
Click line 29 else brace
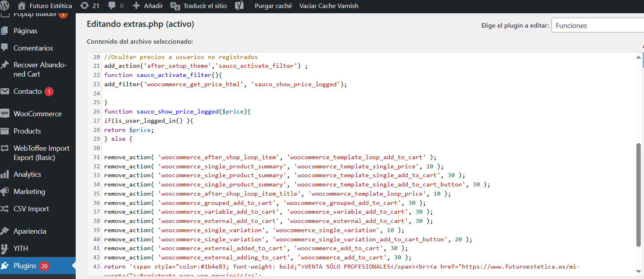(x=118, y=139)
